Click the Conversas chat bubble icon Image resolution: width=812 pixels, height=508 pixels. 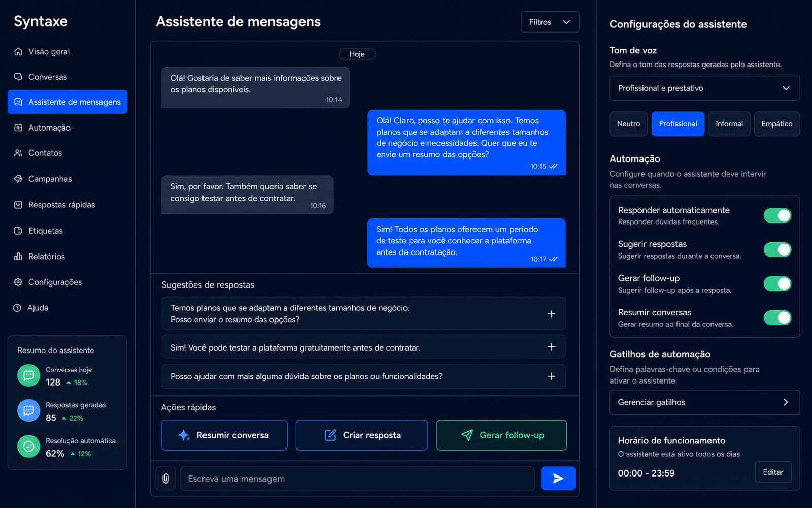point(18,77)
